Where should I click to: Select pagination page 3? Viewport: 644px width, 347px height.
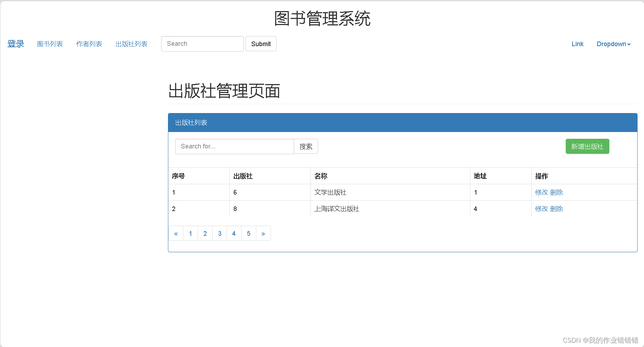(x=220, y=233)
